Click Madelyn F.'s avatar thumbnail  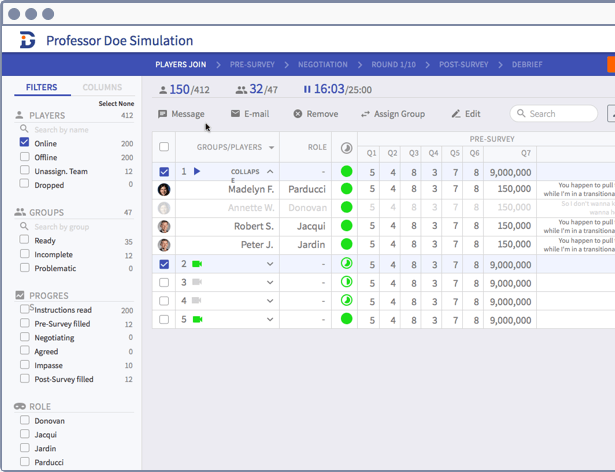(x=164, y=189)
